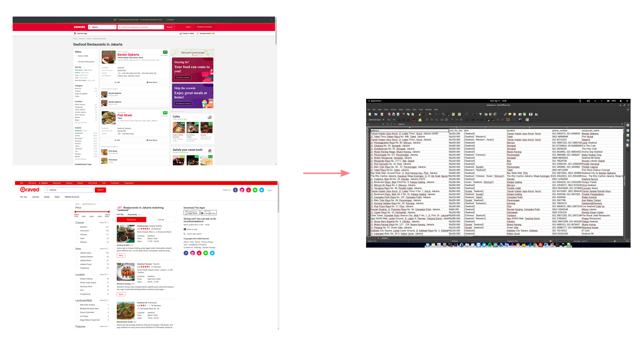Switch to the Journal tab on Qraved

161,219
